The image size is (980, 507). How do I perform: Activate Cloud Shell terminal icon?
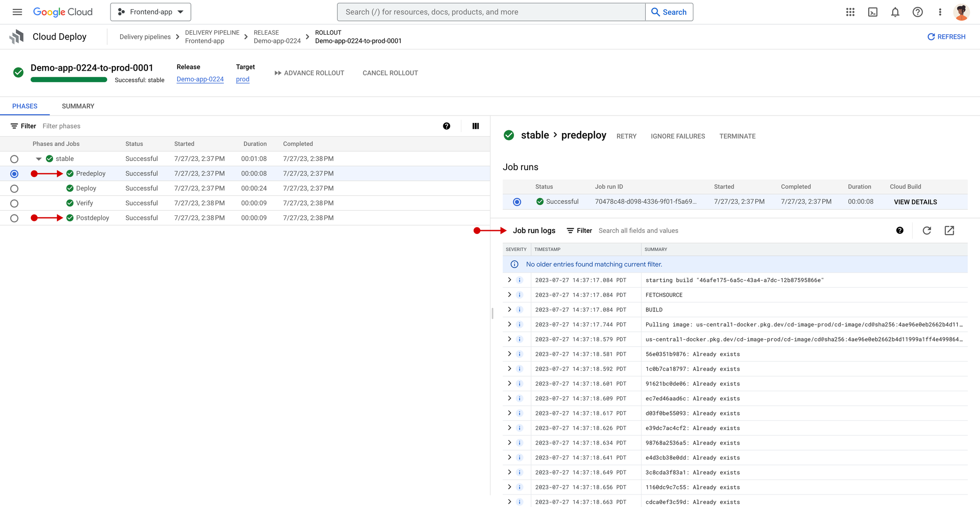coord(873,12)
